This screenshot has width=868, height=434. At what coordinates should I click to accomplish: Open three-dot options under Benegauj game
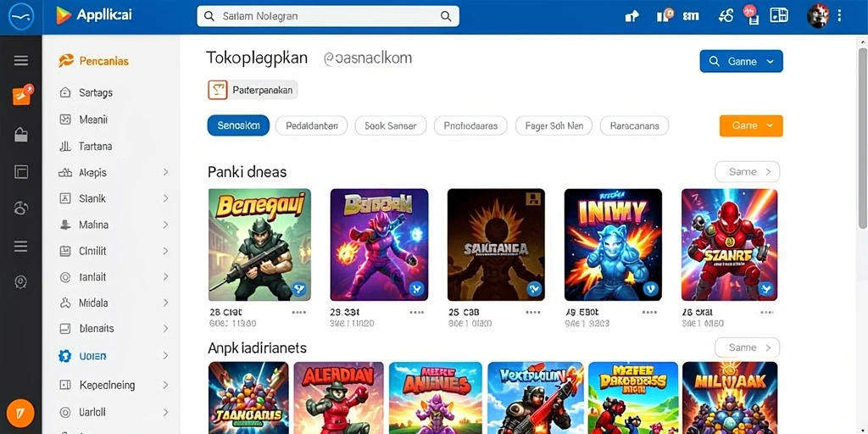(299, 312)
